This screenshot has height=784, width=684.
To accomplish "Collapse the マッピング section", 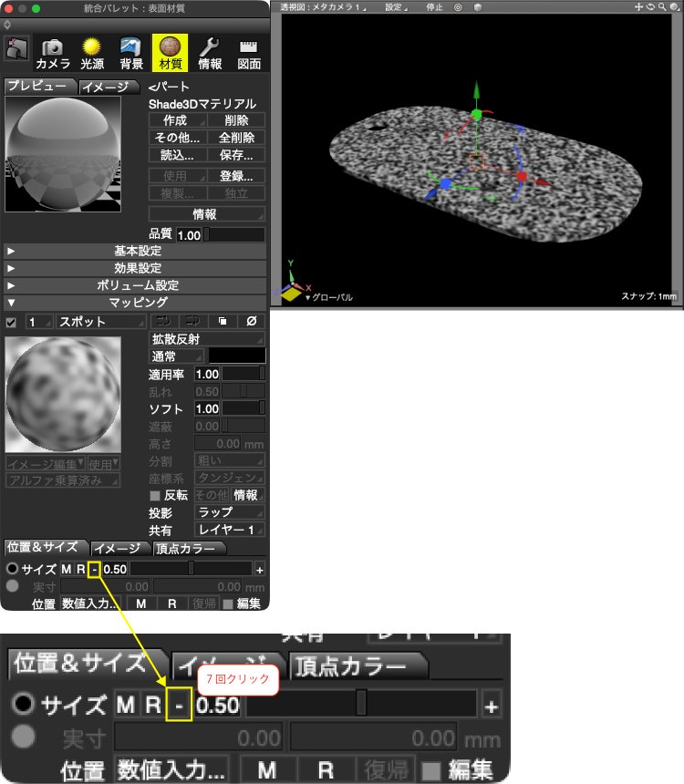I will click(x=135, y=303).
